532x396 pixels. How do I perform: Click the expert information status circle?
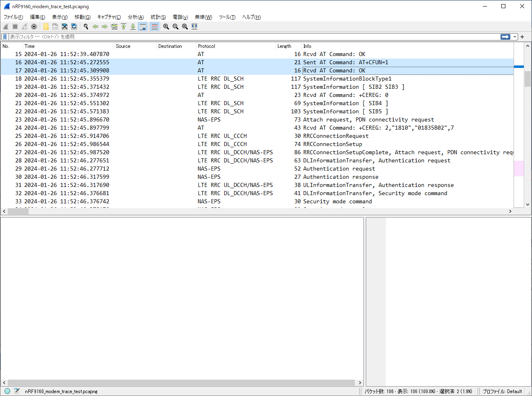[x=7, y=391]
